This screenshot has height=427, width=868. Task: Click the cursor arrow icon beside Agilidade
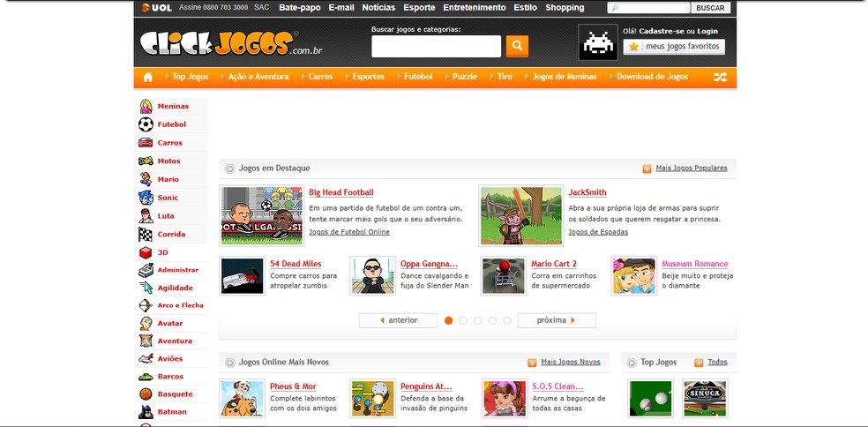[x=146, y=288]
